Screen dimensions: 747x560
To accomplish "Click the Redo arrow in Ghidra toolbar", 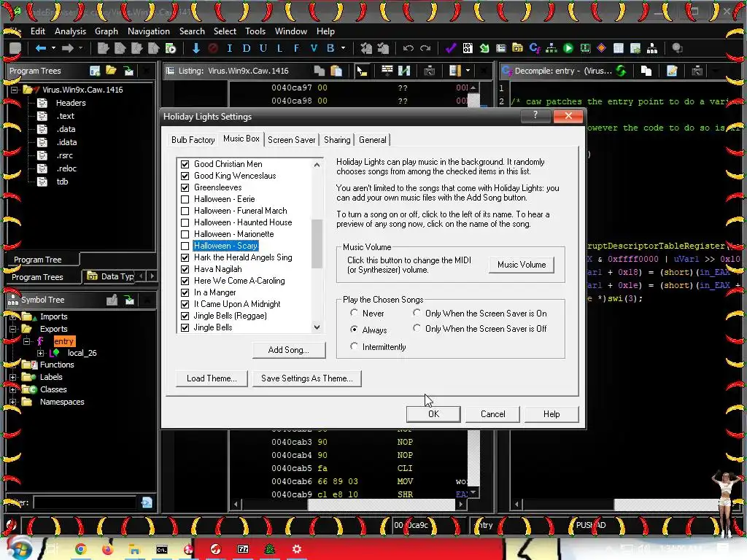I will coord(425,48).
